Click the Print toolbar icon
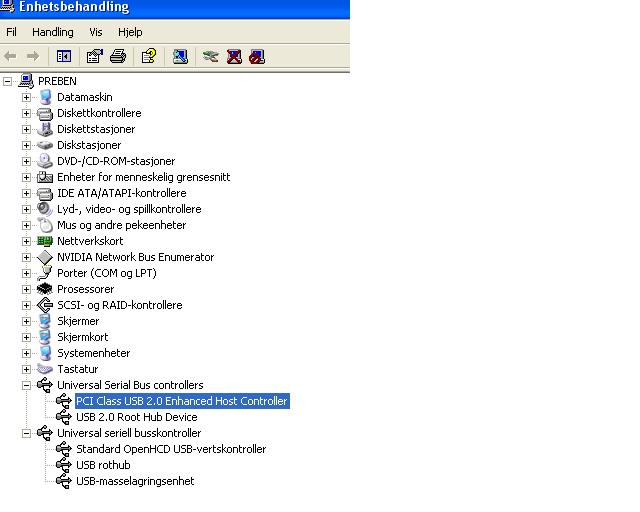Viewport: 640px width, 512px height. (118, 56)
